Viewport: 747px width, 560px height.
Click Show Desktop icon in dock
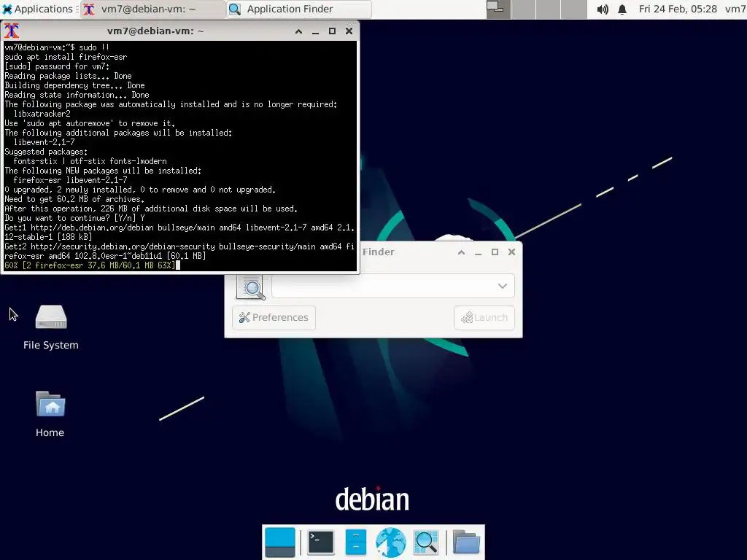click(x=280, y=542)
